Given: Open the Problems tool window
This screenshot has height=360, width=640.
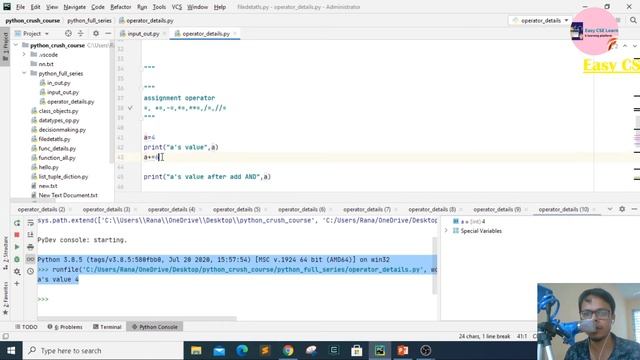Looking at the screenshot, I should click(x=65, y=327).
